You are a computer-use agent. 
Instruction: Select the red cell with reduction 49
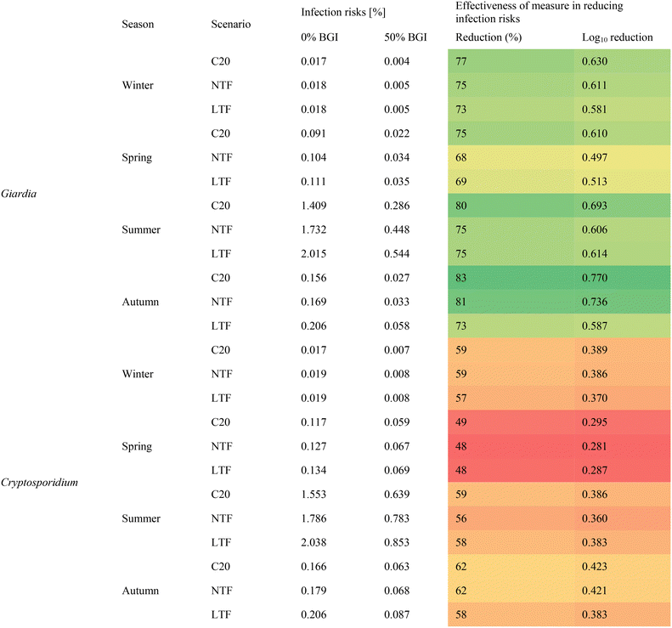click(462, 421)
